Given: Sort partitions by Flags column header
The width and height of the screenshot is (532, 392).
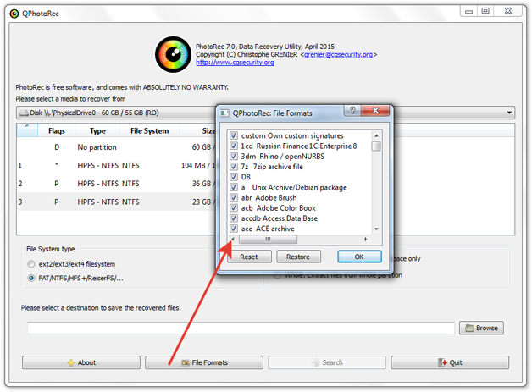Looking at the screenshot, I should click(x=57, y=131).
